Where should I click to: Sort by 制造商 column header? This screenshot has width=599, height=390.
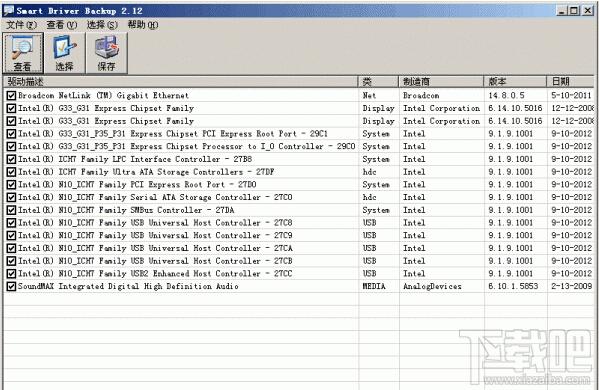441,81
